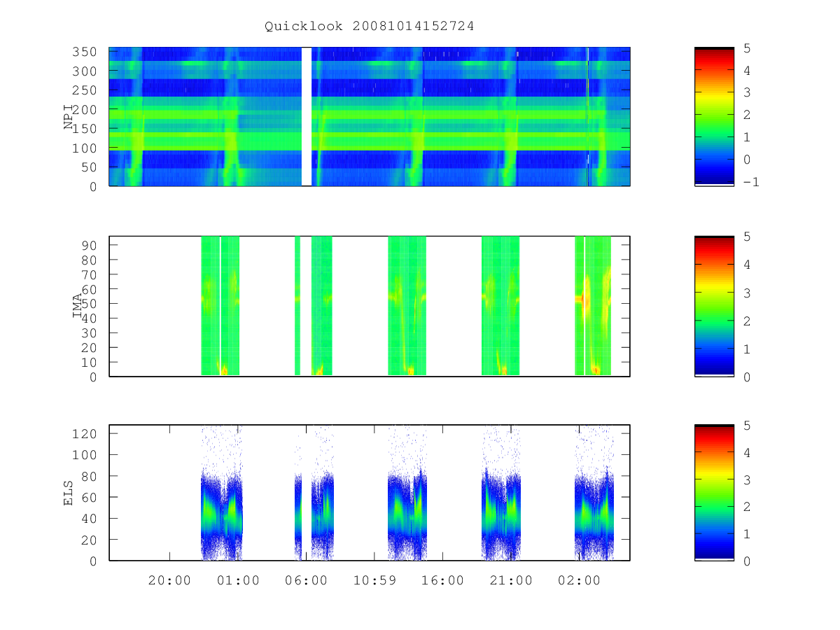840x630 pixels.
Task: Click the 21:00 time axis label
Action: 512,580
